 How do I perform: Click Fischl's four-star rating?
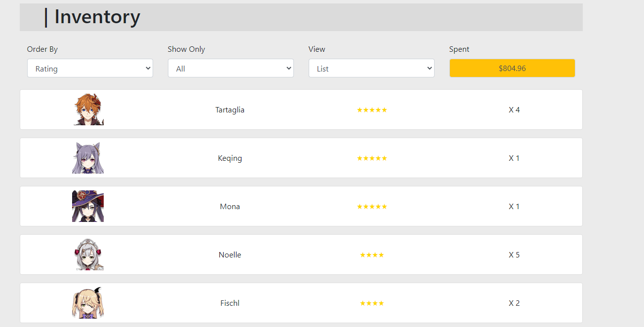point(372,303)
